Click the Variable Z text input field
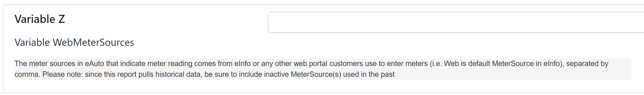The image size is (644, 95). (x=456, y=22)
